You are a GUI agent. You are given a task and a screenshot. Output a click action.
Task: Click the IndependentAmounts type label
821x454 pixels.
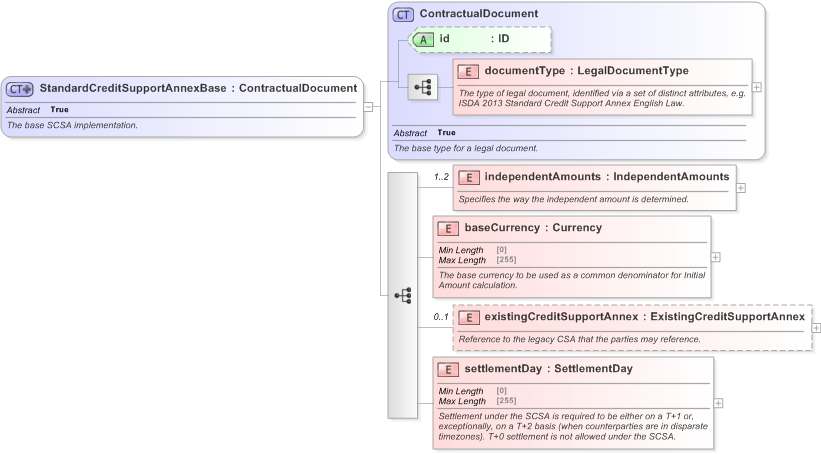671,176
